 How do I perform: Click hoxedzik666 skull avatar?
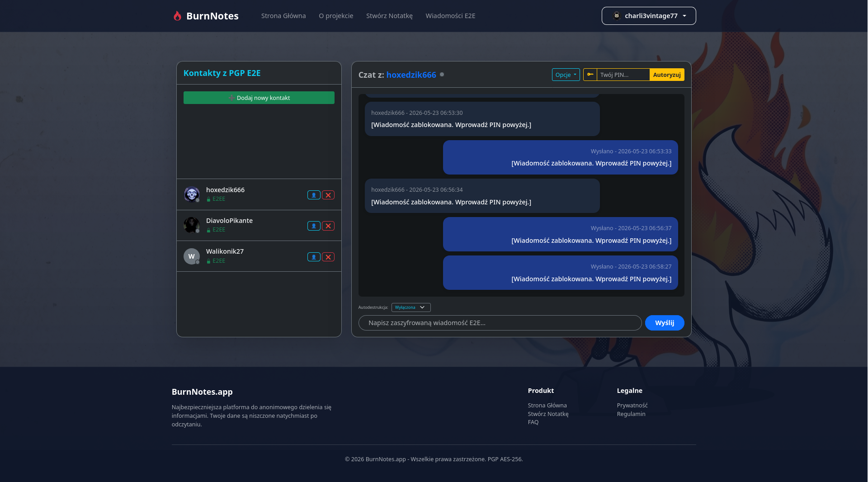pos(192,194)
